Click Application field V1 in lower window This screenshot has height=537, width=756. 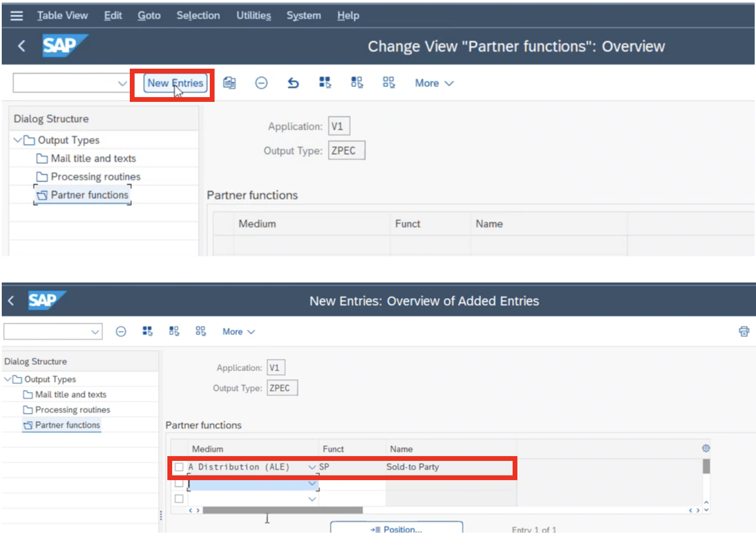tap(276, 368)
